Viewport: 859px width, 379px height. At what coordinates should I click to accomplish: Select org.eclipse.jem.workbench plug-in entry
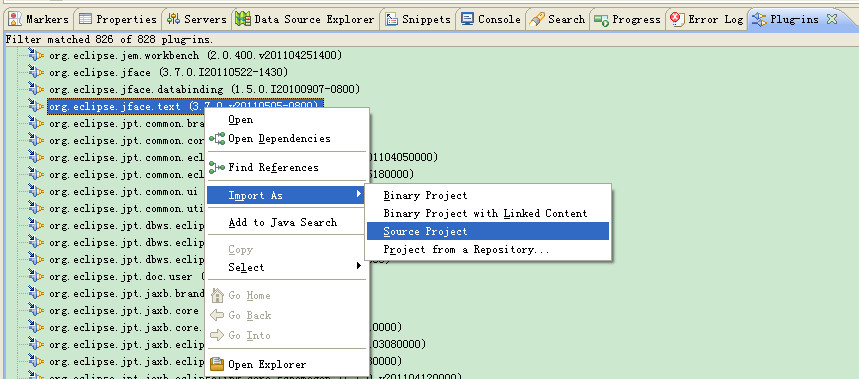[195, 55]
